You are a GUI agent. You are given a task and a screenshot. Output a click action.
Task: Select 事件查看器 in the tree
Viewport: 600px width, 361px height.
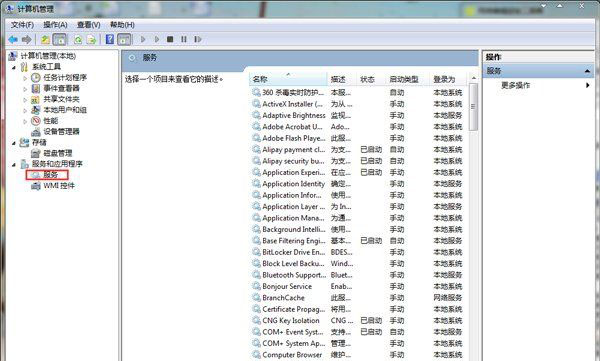pos(61,88)
